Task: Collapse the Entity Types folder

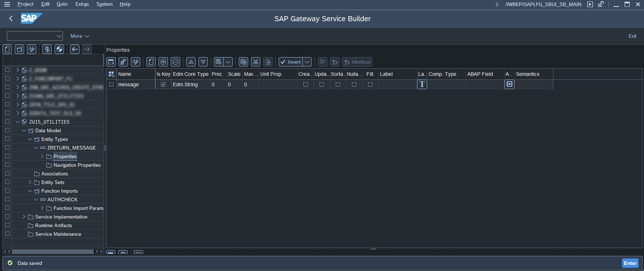Action: [x=30, y=139]
